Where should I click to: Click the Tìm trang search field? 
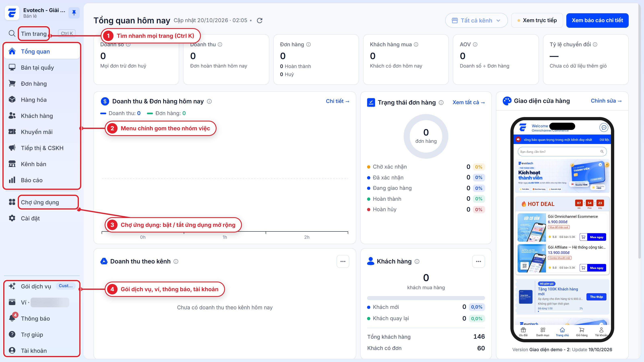point(42,33)
